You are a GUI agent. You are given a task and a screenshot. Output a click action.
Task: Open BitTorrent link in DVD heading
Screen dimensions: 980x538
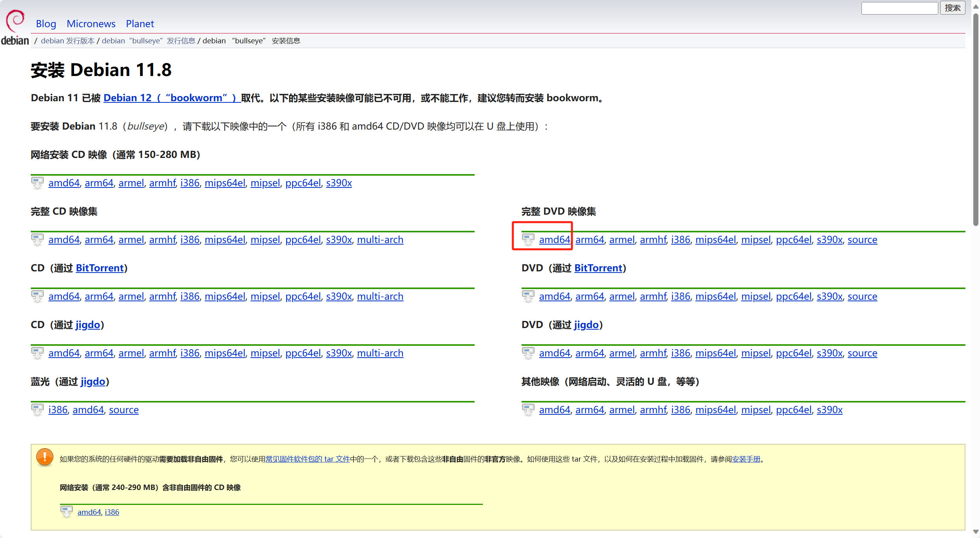click(x=598, y=268)
